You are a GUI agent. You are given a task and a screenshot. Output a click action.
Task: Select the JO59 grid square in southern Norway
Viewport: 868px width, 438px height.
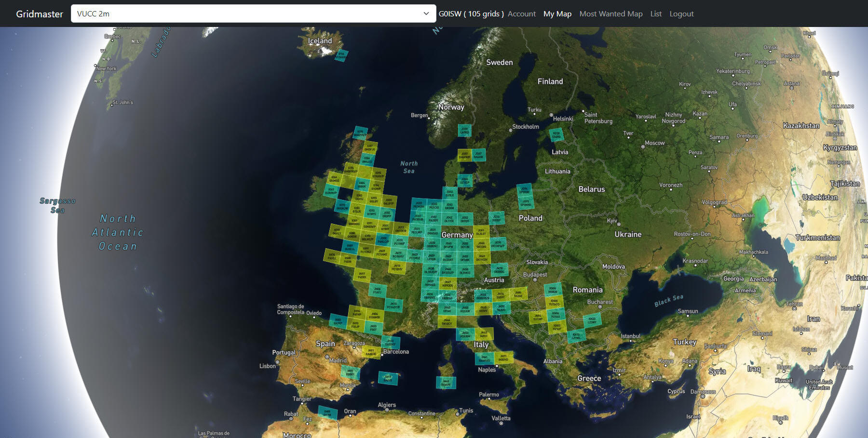(x=464, y=130)
